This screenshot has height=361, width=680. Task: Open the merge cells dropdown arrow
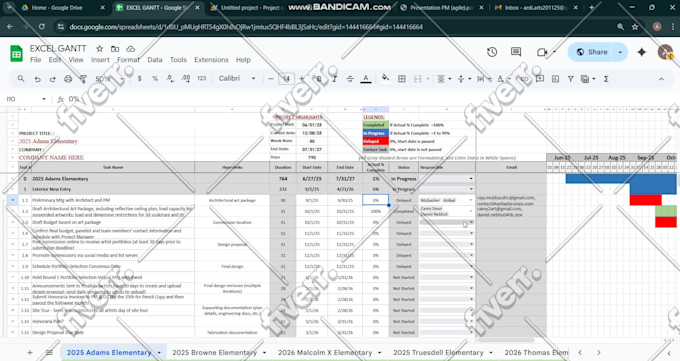click(428, 79)
